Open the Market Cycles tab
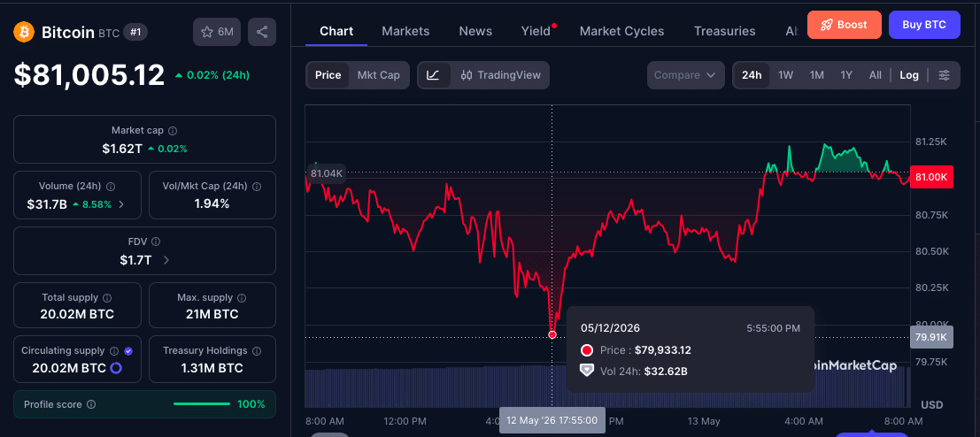980x437 pixels. click(621, 31)
